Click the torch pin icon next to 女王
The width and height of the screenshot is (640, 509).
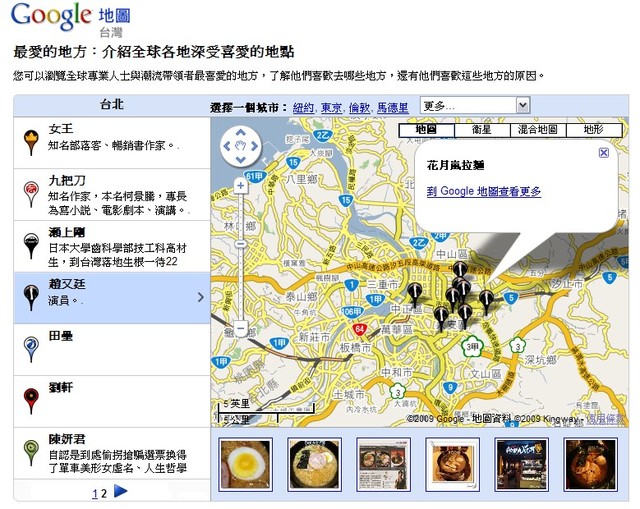[31, 142]
